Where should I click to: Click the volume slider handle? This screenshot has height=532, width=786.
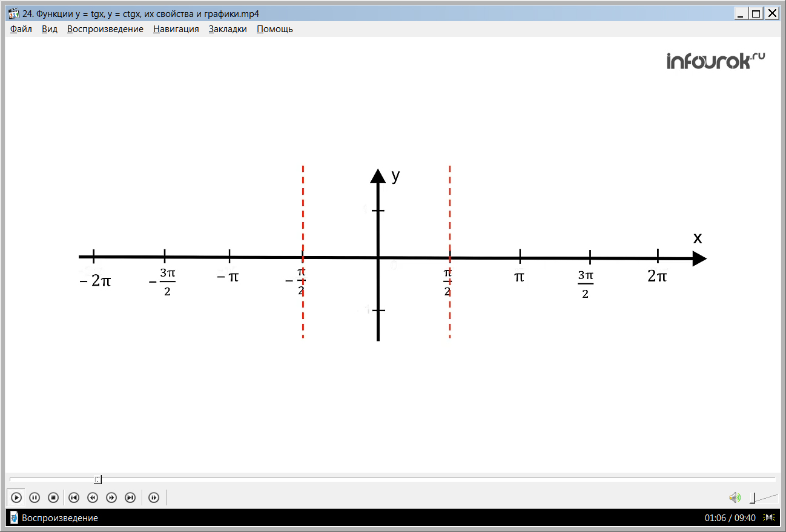click(753, 498)
